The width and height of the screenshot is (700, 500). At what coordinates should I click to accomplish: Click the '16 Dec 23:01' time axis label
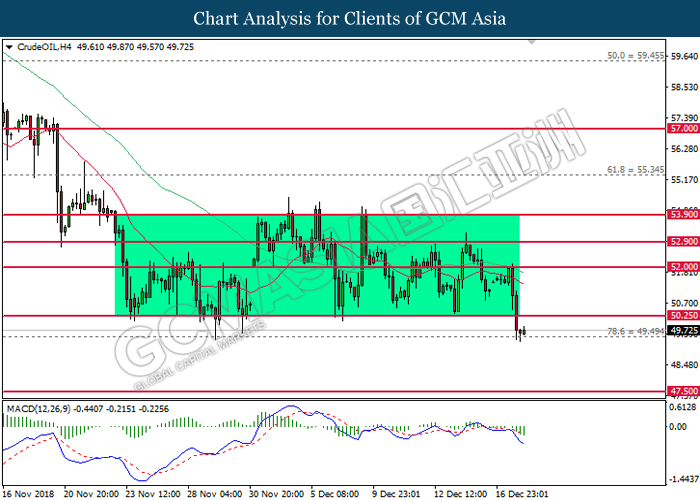[x=522, y=494]
